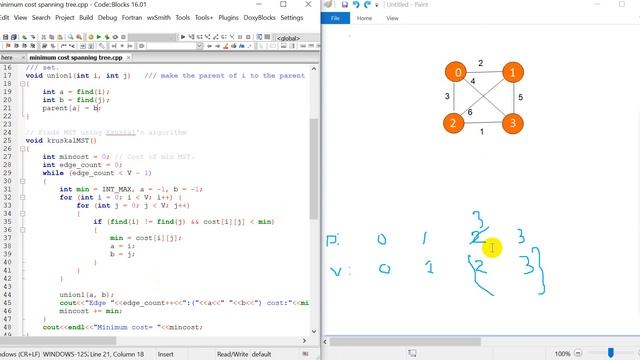The image size is (640, 360).
Task: Open the View menu in Code::Blocks
Action: coord(20,18)
